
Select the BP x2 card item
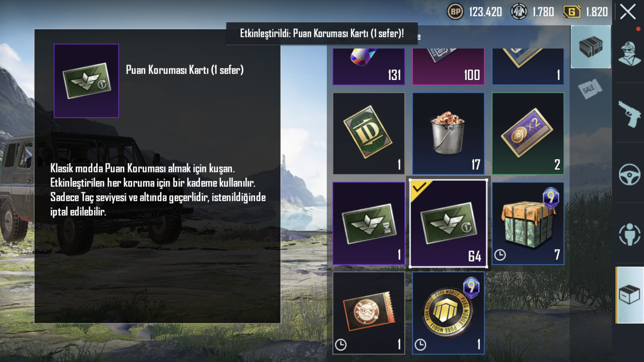point(528,133)
